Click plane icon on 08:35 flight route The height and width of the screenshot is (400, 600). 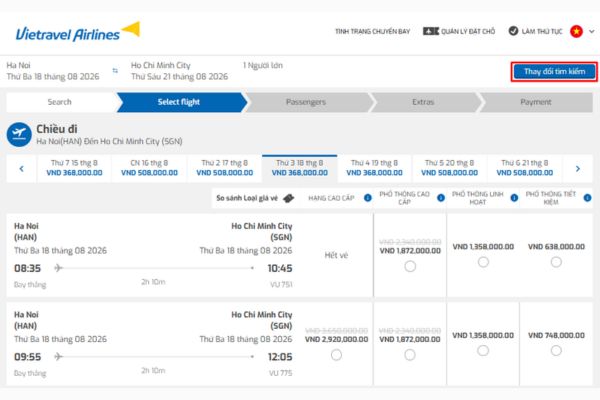59,268
